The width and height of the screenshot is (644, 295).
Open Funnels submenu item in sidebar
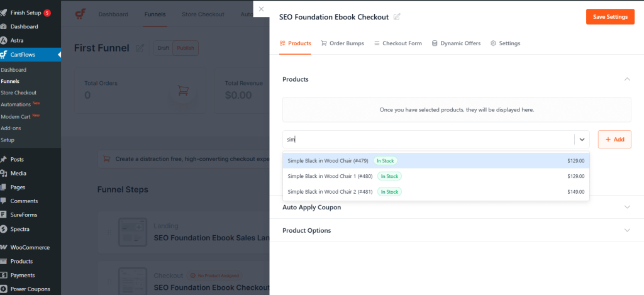(10, 81)
